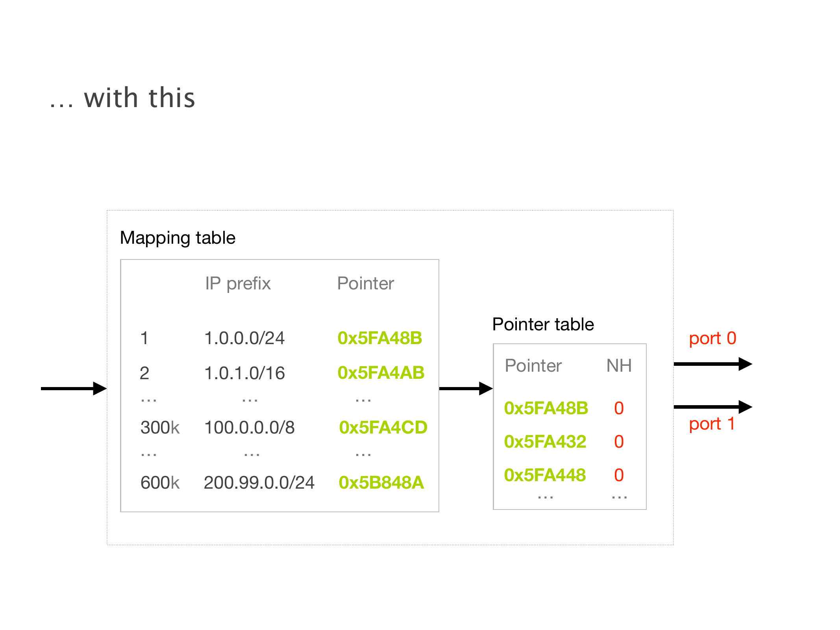Select 0x5FA432 in the pointer table
The height and width of the screenshot is (630, 840).
coord(545,442)
